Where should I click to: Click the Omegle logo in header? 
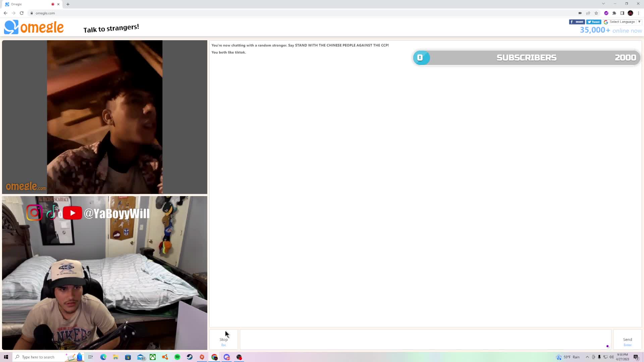[34, 27]
